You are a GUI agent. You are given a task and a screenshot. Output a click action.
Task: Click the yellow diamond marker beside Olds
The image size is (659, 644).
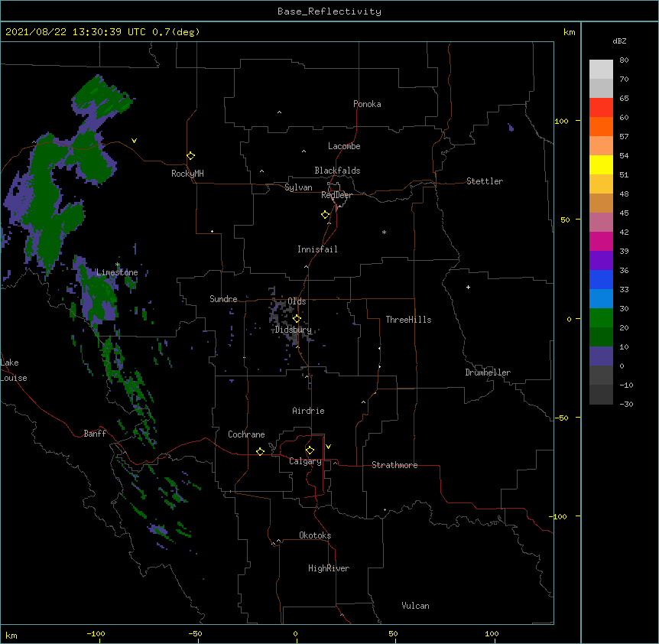pyautogui.click(x=297, y=319)
